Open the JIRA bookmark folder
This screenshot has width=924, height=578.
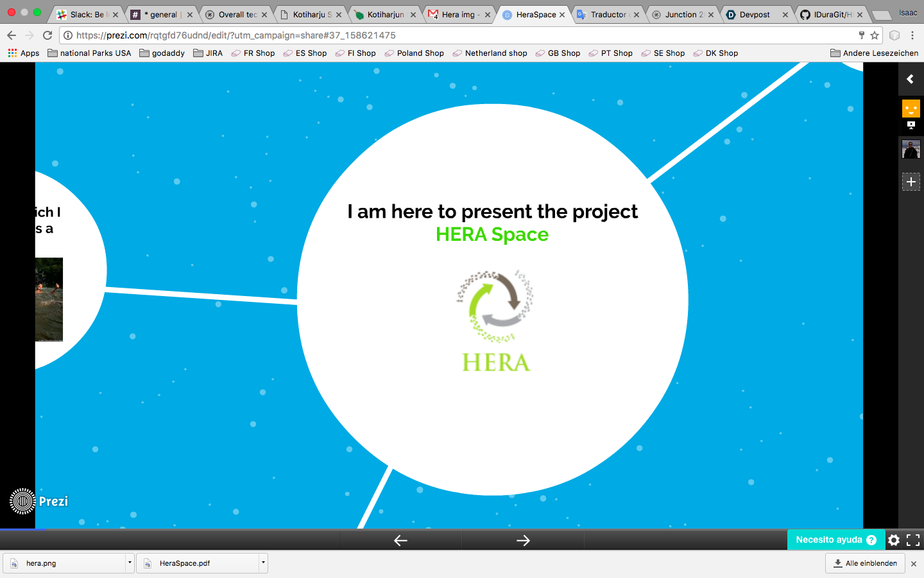coord(208,53)
